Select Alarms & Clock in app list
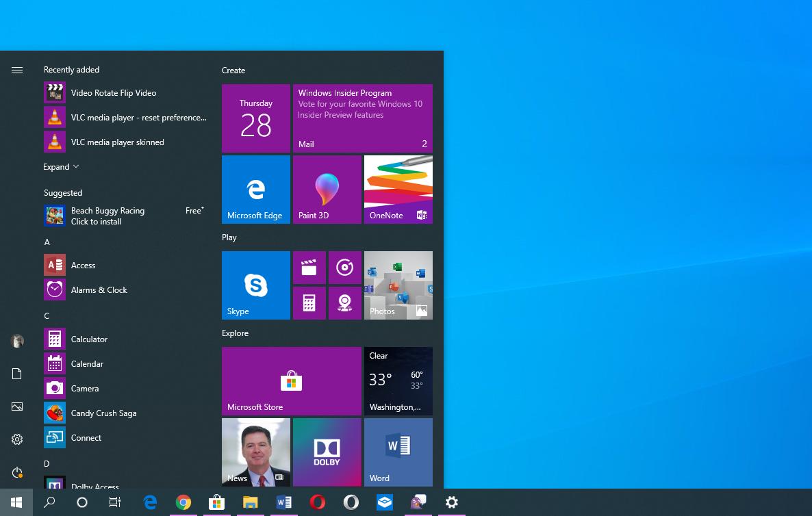812x516 pixels. pyautogui.click(x=99, y=290)
